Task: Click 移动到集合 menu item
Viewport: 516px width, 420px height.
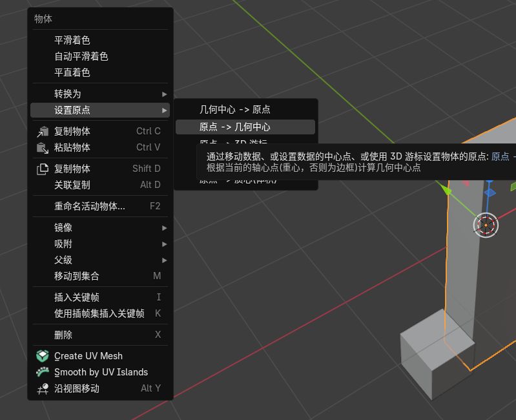Action: point(100,276)
